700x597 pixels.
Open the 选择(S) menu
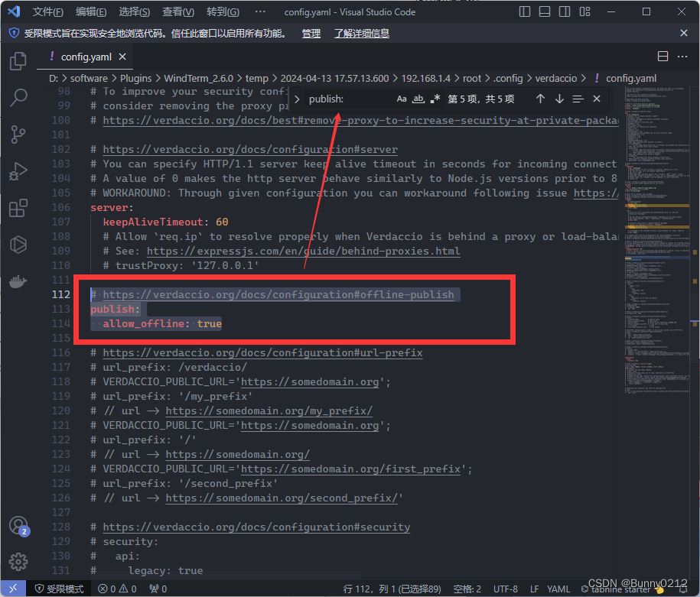pyautogui.click(x=135, y=12)
